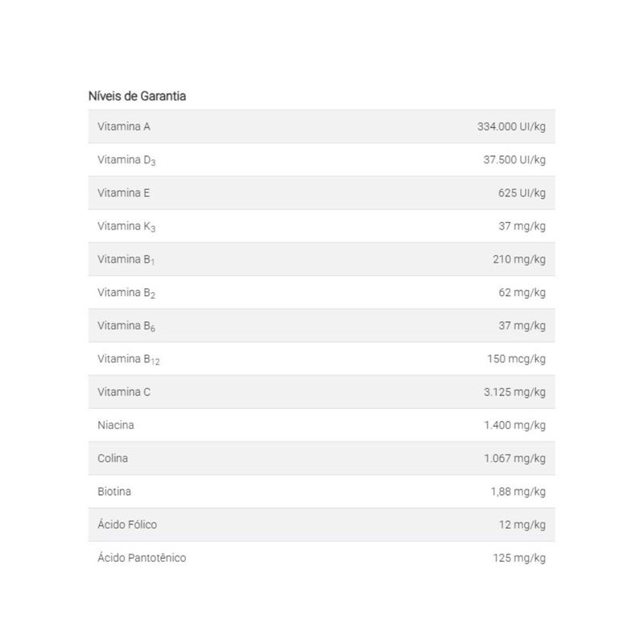Click the Vitamina B1 label
The width and height of the screenshot is (644, 644).
[x=126, y=260]
